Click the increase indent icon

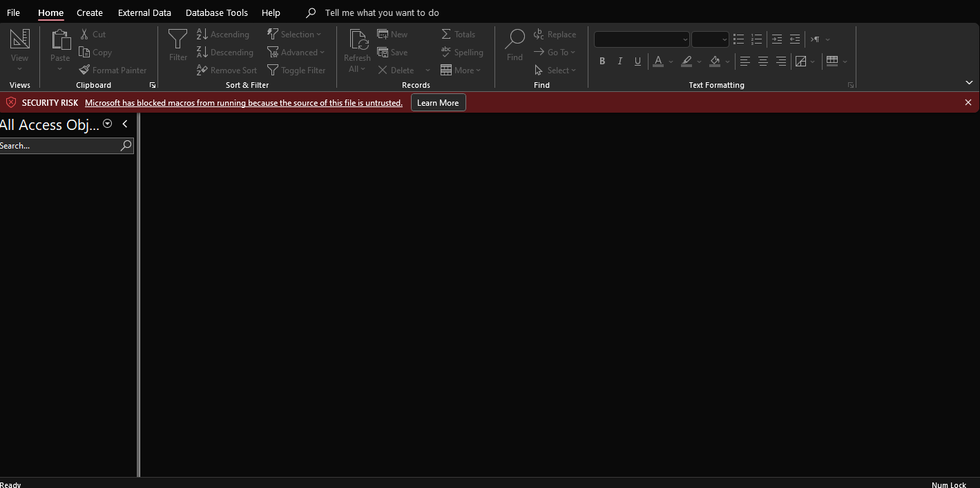click(x=777, y=39)
